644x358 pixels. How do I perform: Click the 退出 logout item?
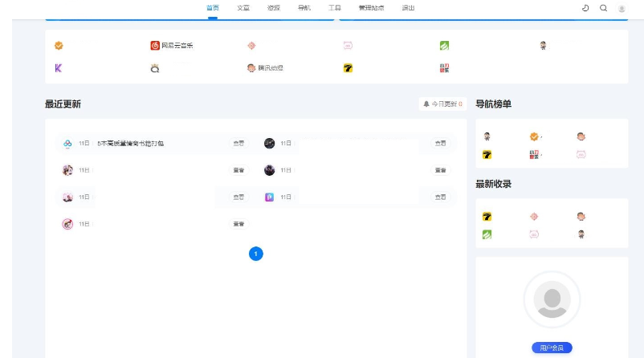point(408,8)
